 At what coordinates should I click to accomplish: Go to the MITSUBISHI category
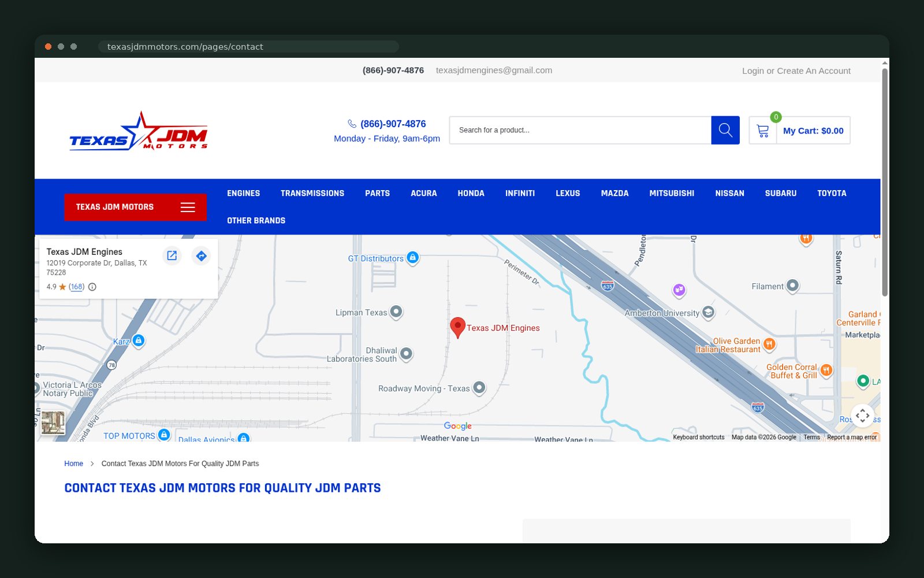click(x=672, y=193)
